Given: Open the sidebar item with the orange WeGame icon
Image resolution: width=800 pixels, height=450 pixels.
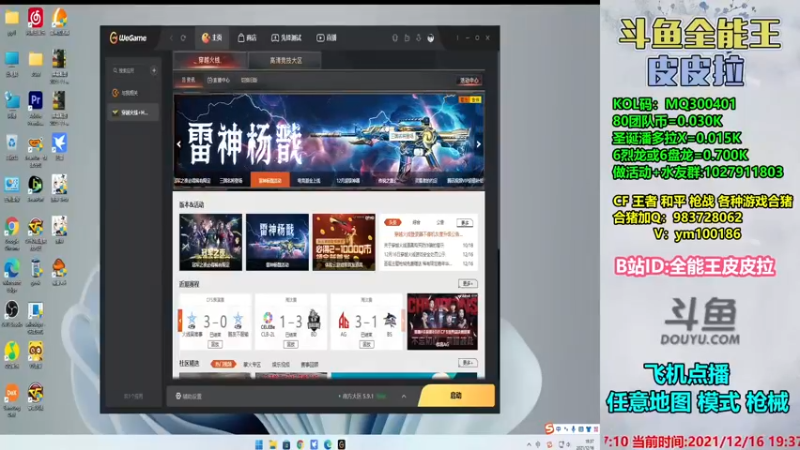Looking at the screenshot, I should 133,93.
